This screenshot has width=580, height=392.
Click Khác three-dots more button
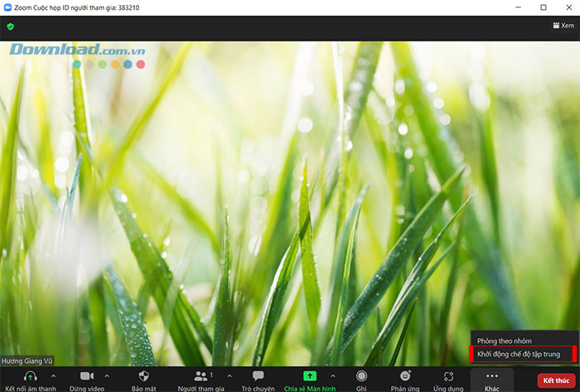pyautogui.click(x=492, y=377)
